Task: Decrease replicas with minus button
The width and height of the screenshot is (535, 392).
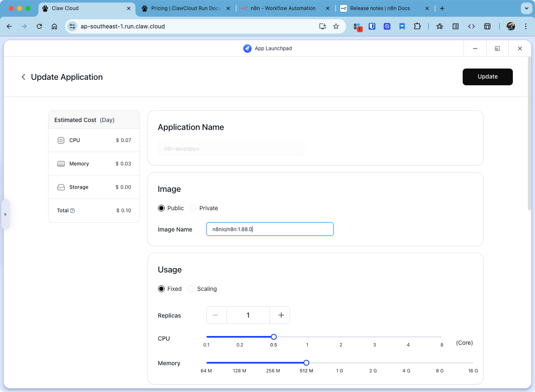Action: [217, 315]
